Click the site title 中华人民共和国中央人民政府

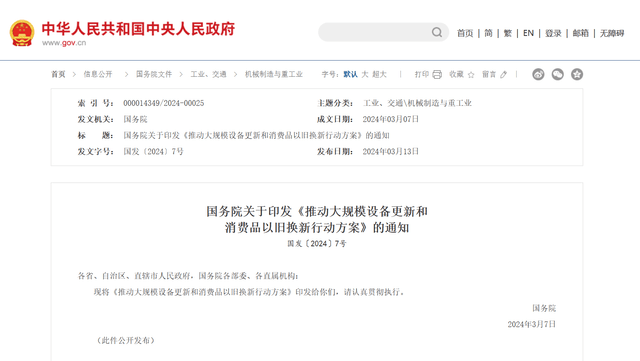(x=138, y=29)
